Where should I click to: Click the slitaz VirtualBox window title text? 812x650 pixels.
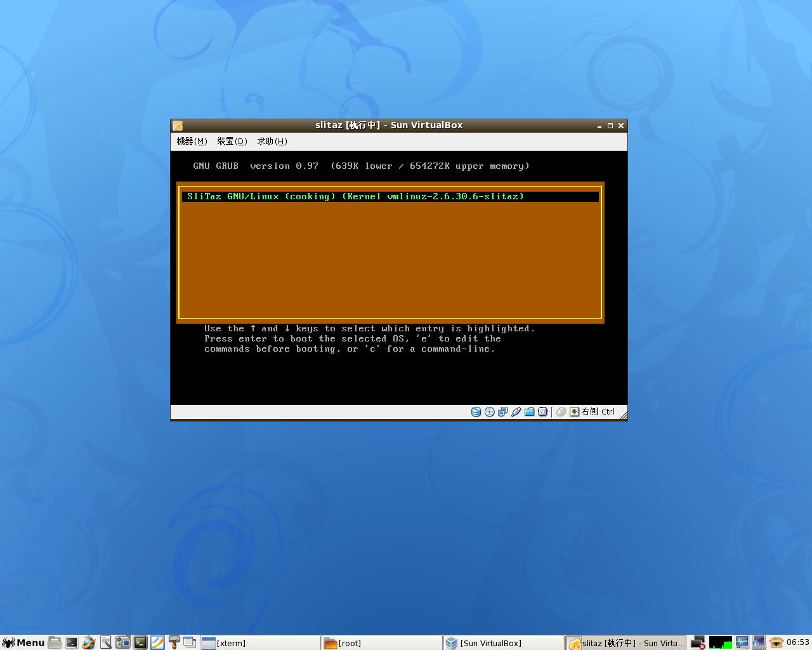389,126
